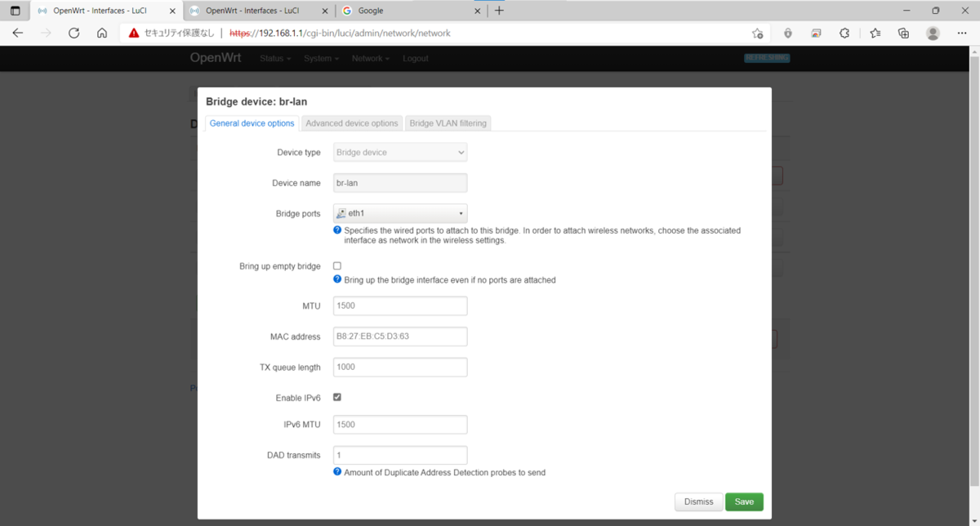The width and height of the screenshot is (980, 526).
Task: Expand the Bridge ports dropdown
Action: (x=400, y=213)
